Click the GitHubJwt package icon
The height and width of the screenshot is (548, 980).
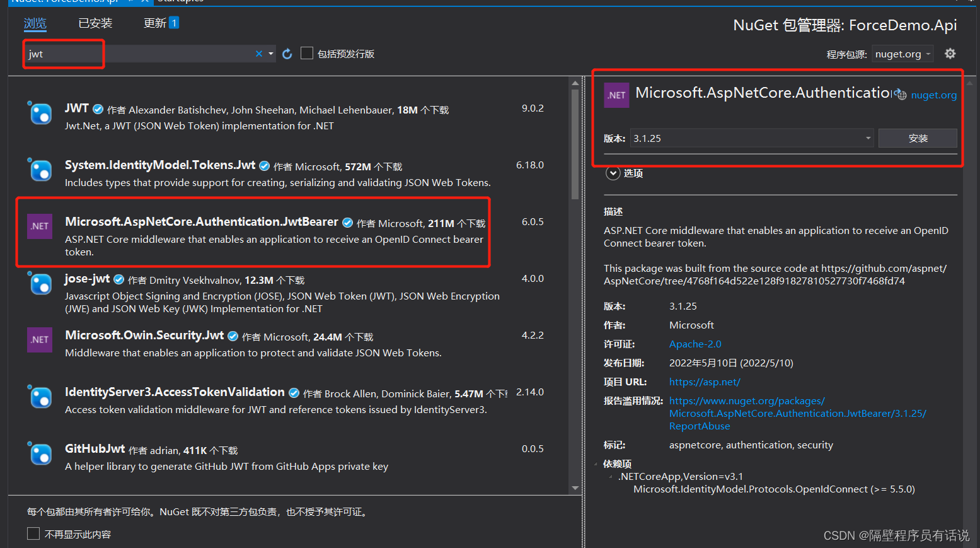click(x=40, y=454)
